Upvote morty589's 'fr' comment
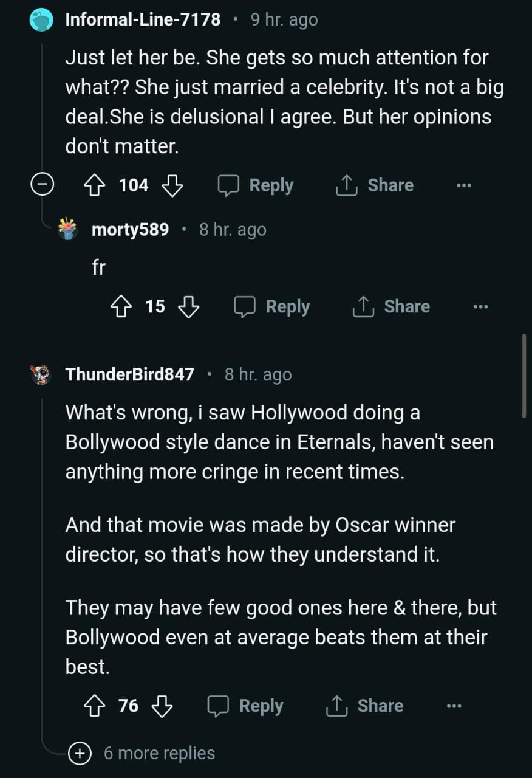 [x=121, y=307]
